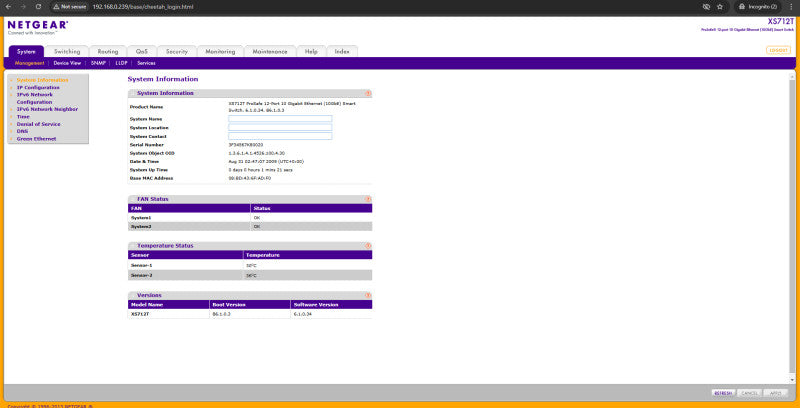The height and width of the screenshot is (408, 800).
Task: Bookmark this page with the star icon
Action: tap(720, 7)
